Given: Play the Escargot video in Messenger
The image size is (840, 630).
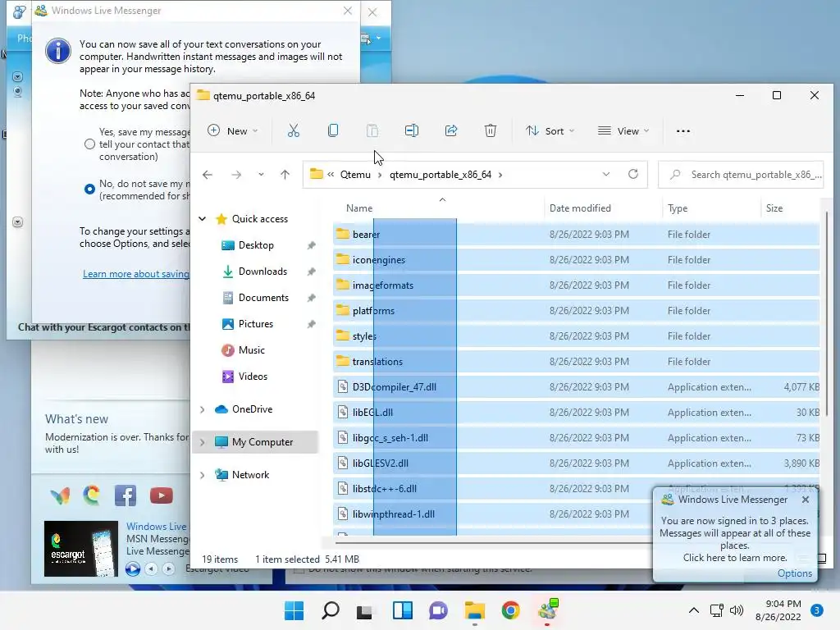Looking at the screenshot, I should click(132, 568).
